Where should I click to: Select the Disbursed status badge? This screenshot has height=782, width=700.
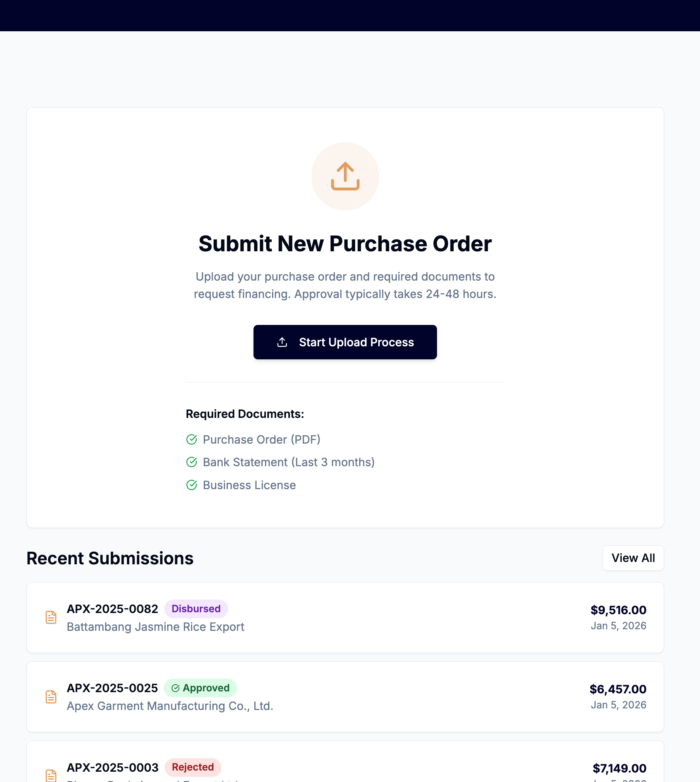(196, 609)
